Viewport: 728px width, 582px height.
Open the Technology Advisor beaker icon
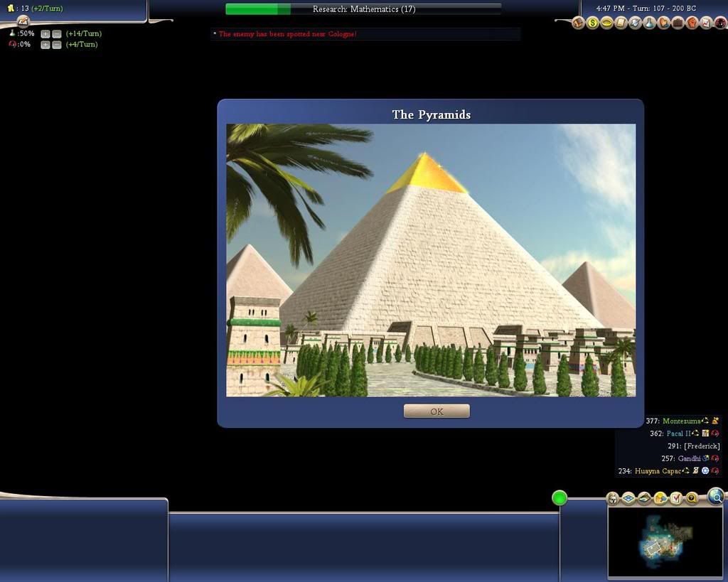click(x=650, y=23)
